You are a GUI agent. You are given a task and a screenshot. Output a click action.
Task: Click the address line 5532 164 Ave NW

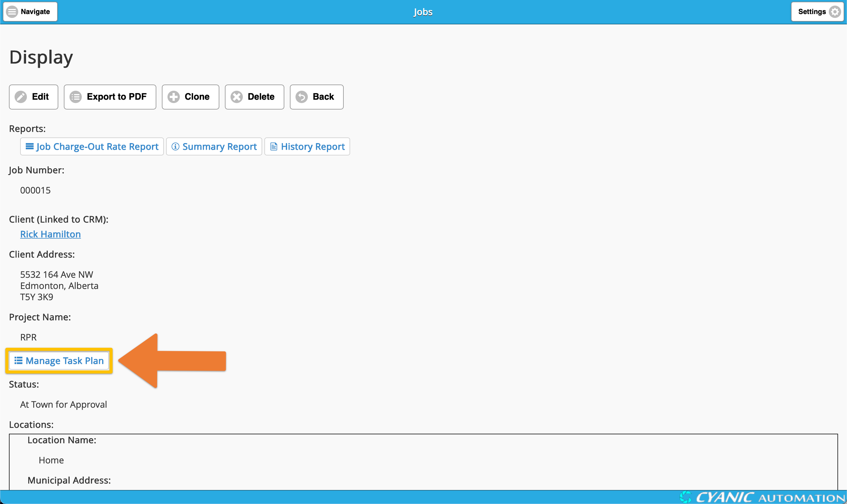[x=56, y=274]
